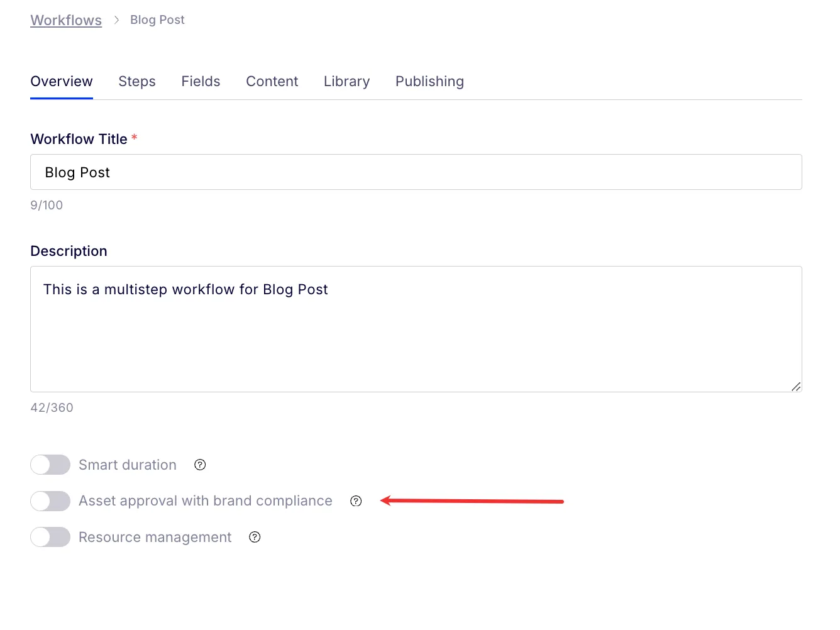Open the Library tab
Image resolution: width=840 pixels, height=630 pixels.
pyautogui.click(x=346, y=82)
